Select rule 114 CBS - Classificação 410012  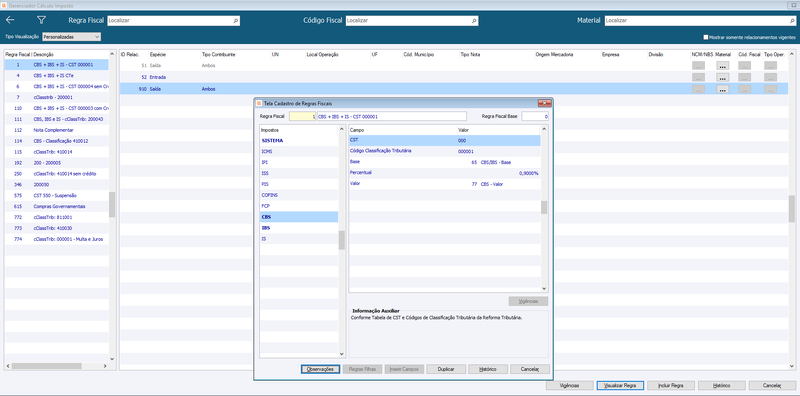click(x=57, y=141)
